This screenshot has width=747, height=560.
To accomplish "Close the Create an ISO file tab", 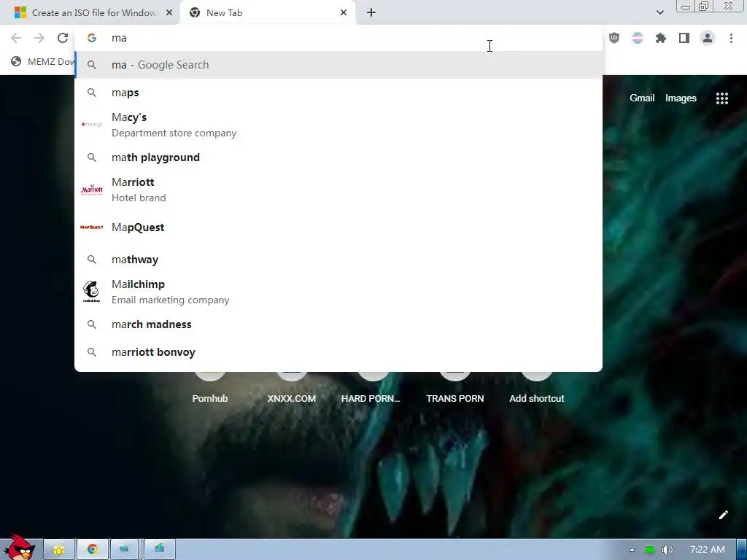I will point(169,13).
